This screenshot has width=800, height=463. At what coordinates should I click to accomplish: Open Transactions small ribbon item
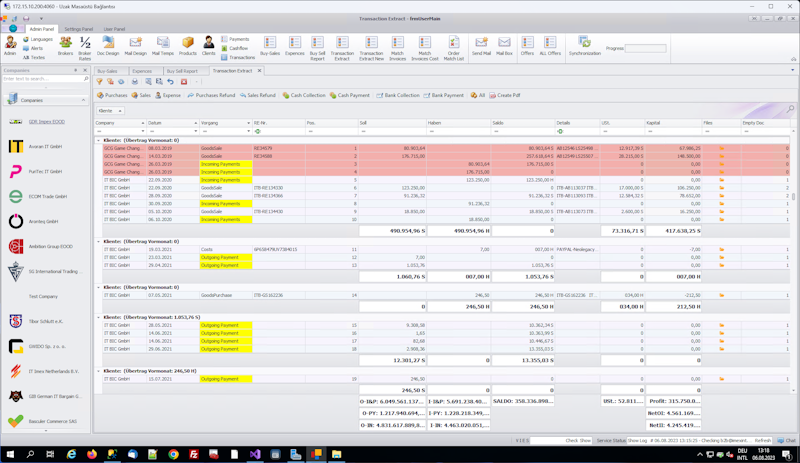point(238,58)
